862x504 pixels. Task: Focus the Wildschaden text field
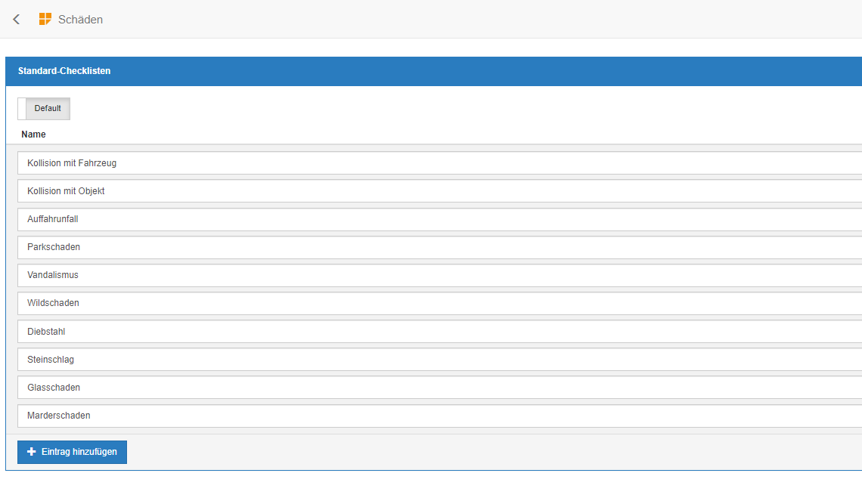(x=439, y=303)
